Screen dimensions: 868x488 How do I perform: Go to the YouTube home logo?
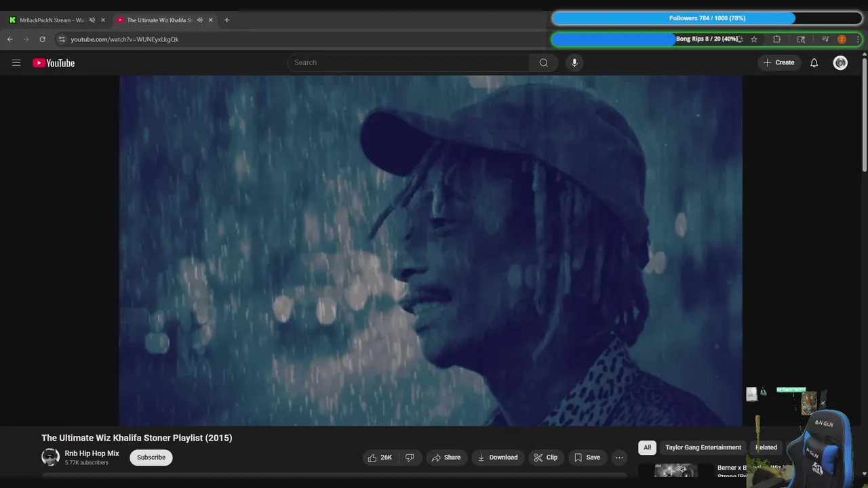(x=54, y=63)
